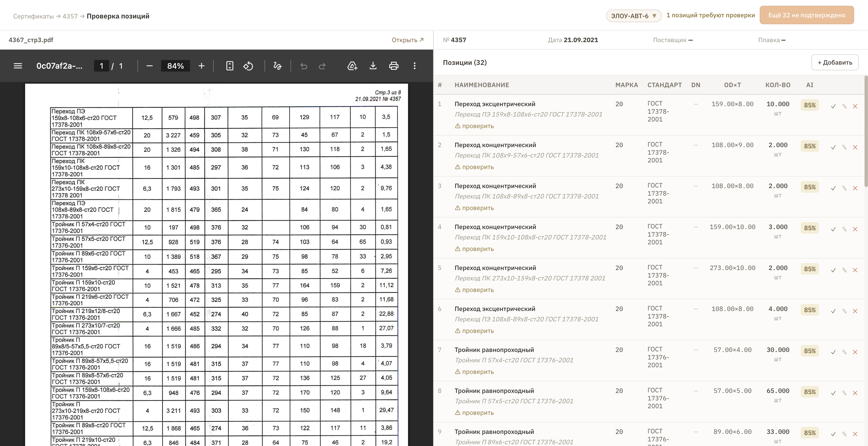Save PDF to Drive icon

click(352, 66)
